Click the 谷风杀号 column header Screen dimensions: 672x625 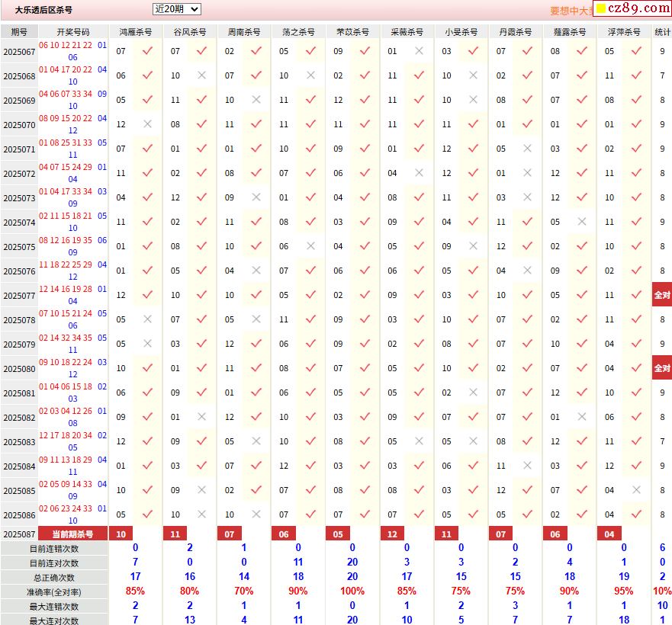point(190,32)
